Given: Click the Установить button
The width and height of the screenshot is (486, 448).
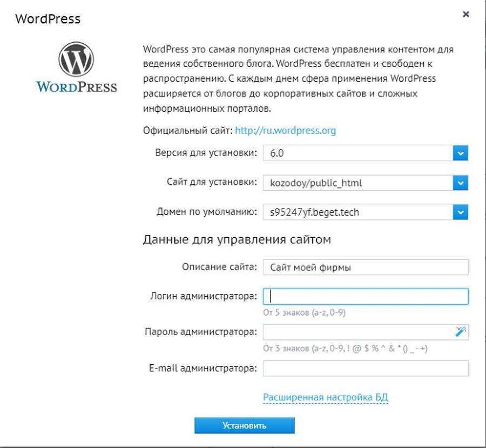Looking at the screenshot, I should click(x=244, y=425).
